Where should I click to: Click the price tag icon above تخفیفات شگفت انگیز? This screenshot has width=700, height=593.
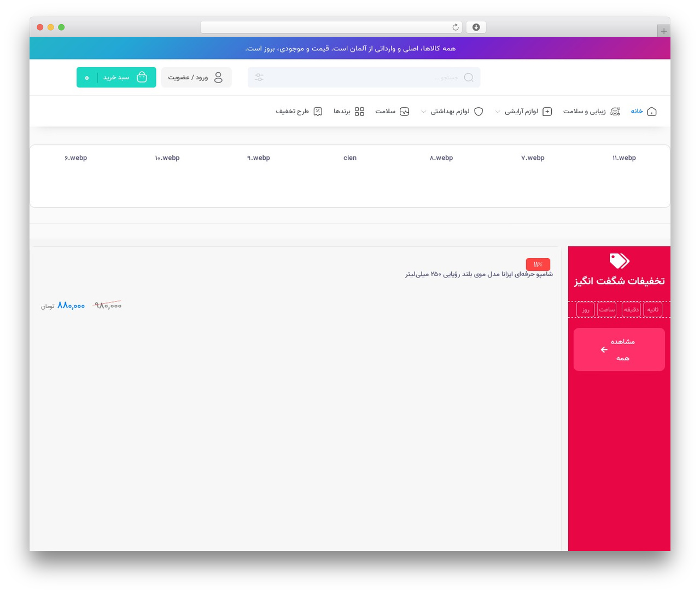pos(620,261)
